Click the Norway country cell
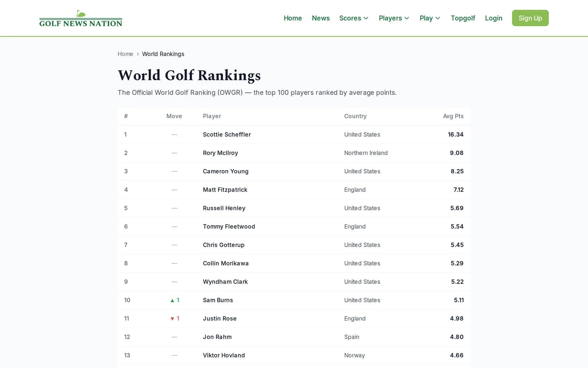The height and width of the screenshot is (368, 588). pos(354,355)
